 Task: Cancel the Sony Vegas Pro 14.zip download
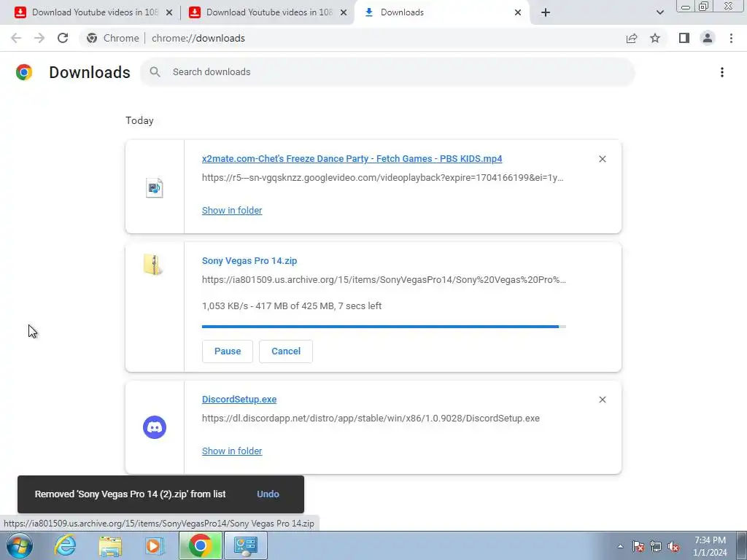286,351
